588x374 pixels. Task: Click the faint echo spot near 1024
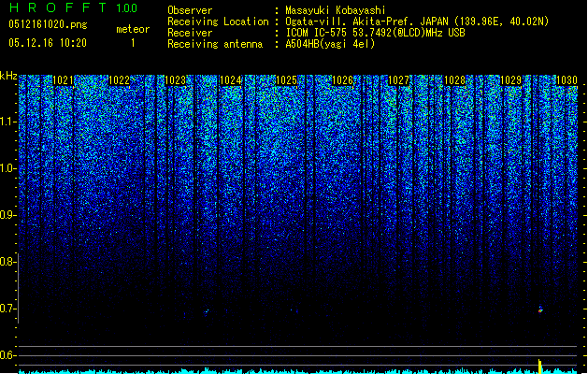206,311
